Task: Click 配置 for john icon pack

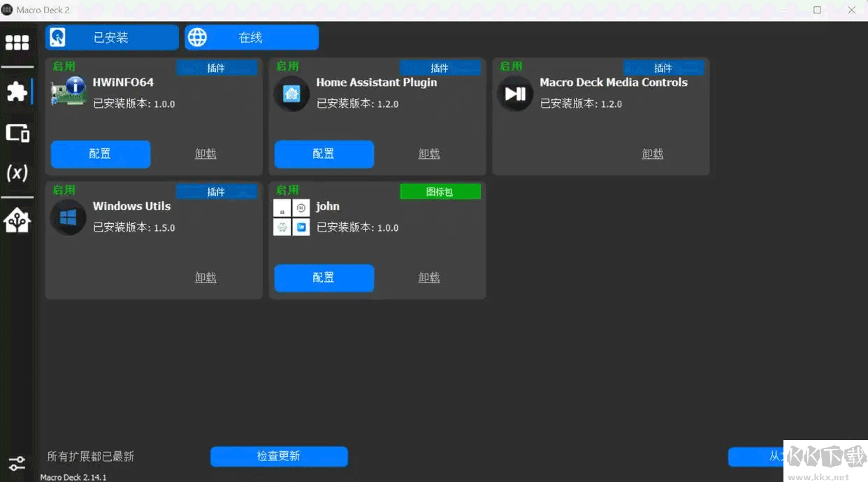Action: point(324,278)
